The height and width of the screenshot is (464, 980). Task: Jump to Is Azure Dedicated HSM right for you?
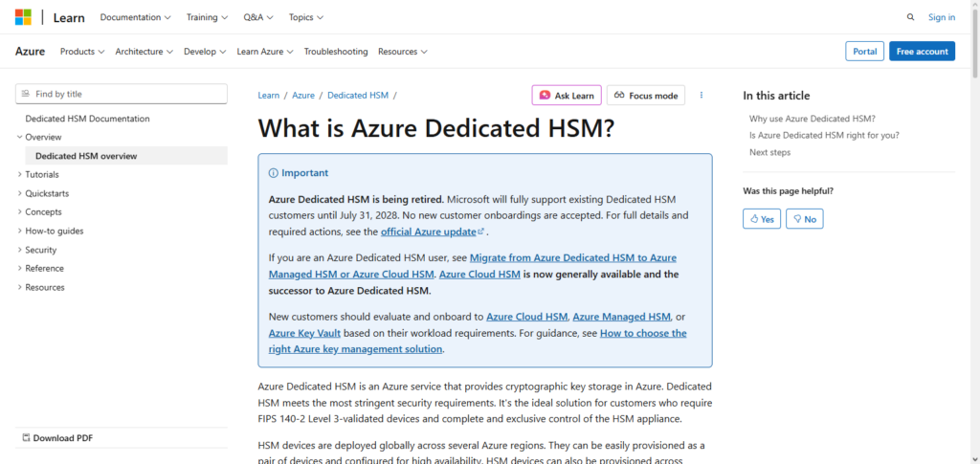pyautogui.click(x=824, y=135)
